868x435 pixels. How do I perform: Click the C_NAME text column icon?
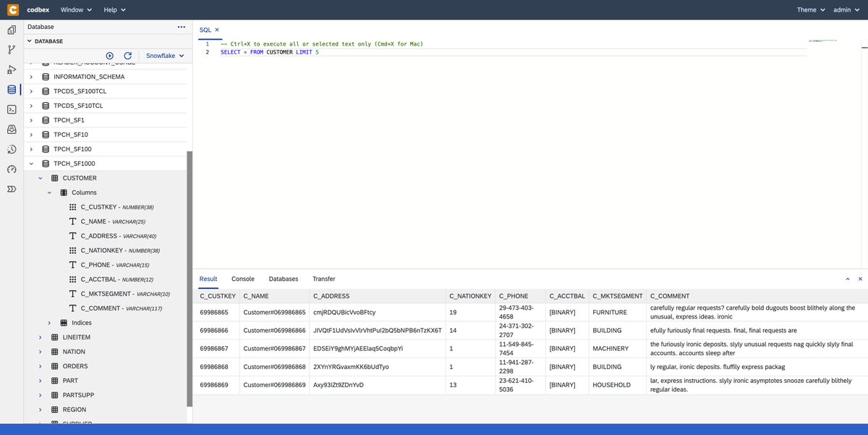[72, 221]
